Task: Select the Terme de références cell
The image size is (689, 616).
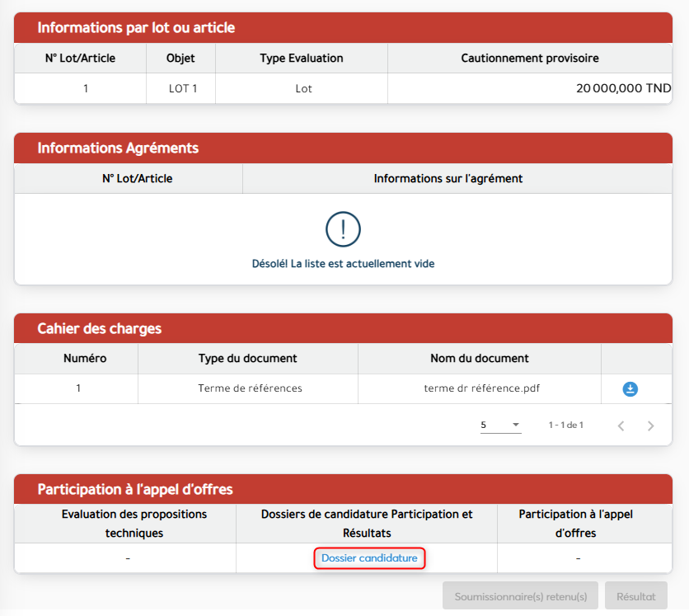Action: pyautogui.click(x=250, y=388)
